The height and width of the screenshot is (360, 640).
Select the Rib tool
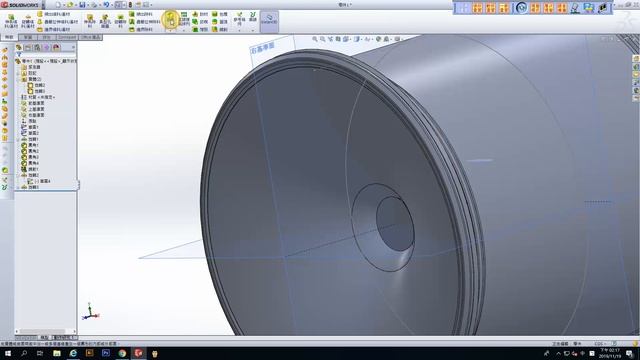click(200, 14)
